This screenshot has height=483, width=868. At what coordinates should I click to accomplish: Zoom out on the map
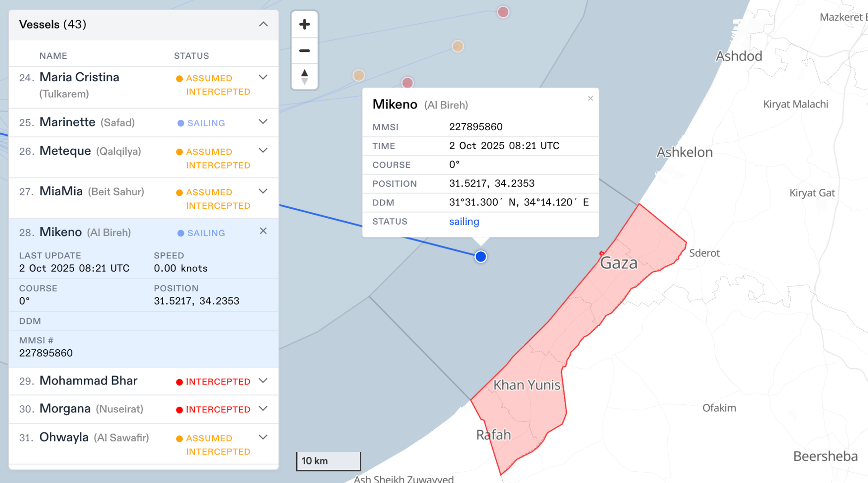click(304, 51)
